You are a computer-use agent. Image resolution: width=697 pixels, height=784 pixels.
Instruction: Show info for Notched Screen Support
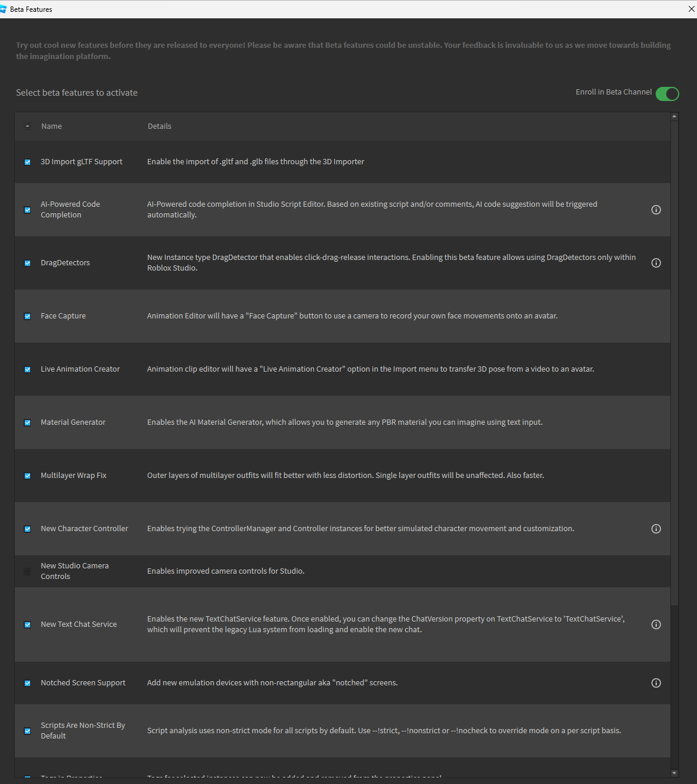tap(656, 683)
